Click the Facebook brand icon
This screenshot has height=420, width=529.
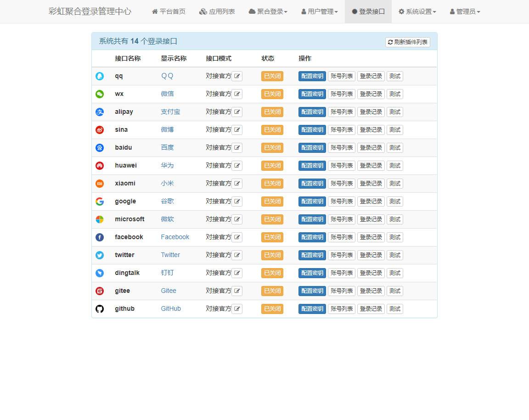pos(100,237)
